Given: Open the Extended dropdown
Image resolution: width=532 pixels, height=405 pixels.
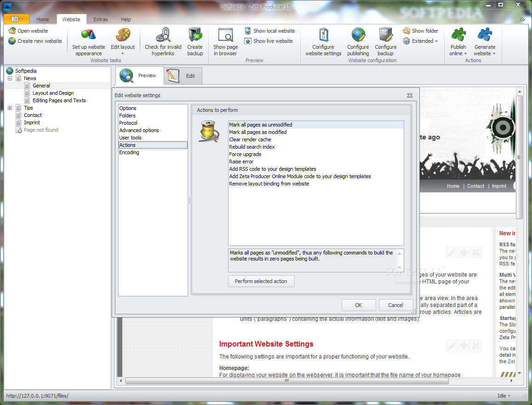Looking at the screenshot, I should coord(421,41).
